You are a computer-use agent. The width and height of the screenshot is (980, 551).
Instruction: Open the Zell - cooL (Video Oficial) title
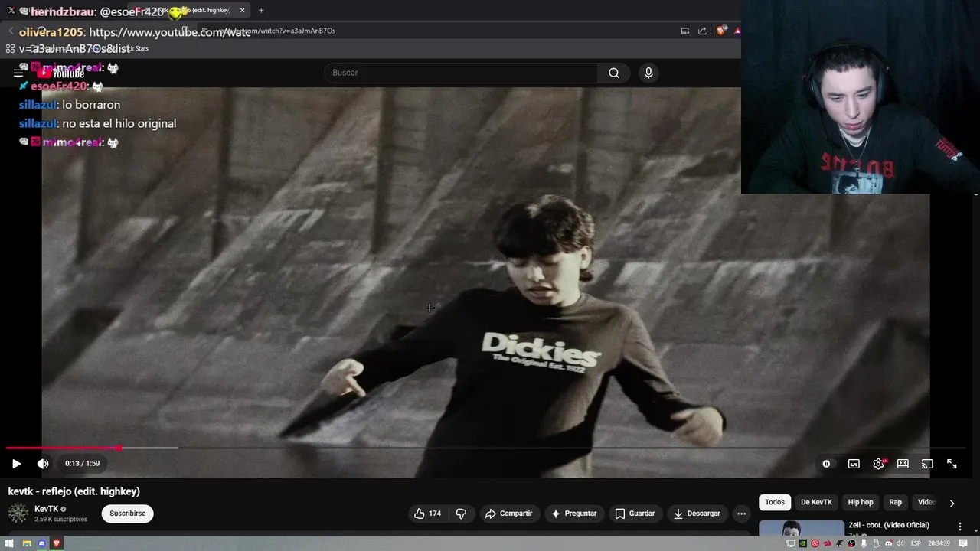[888, 525]
